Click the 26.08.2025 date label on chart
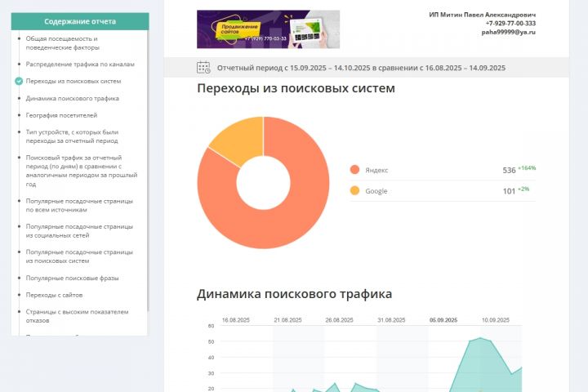The width and height of the screenshot is (588, 392). coord(339,320)
